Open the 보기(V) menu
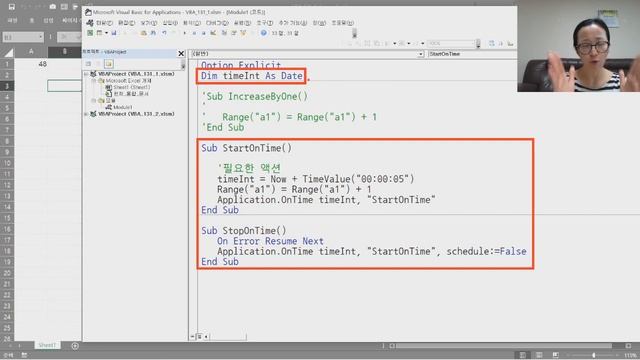Viewport: 640px width, 360px height. point(149,23)
